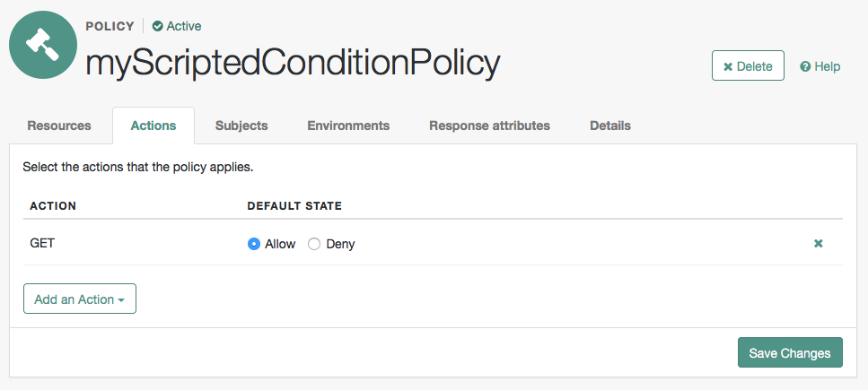Click the Active status checkmark icon
This screenshot has width=868, height=390.
coord(158,26)
